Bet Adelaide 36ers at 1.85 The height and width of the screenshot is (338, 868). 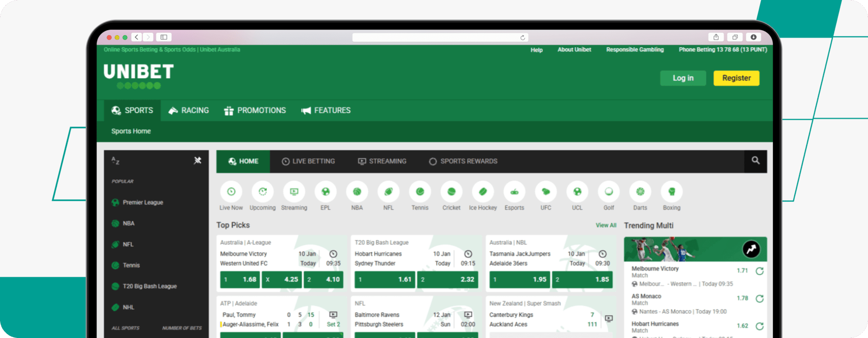tap(583, 279)
